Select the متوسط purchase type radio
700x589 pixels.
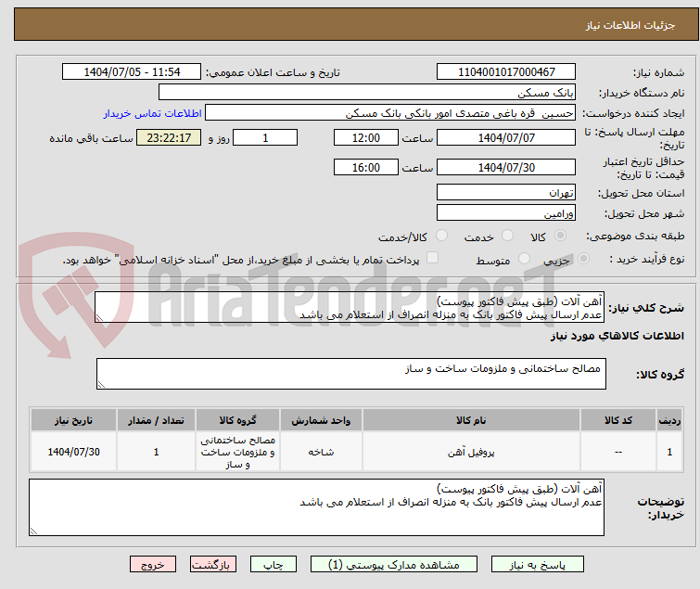(524, 259)
